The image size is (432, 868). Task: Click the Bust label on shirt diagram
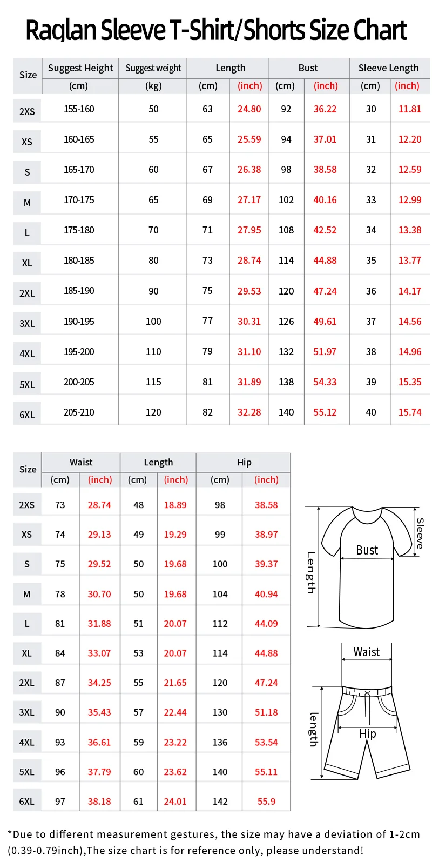pos(367,550)
